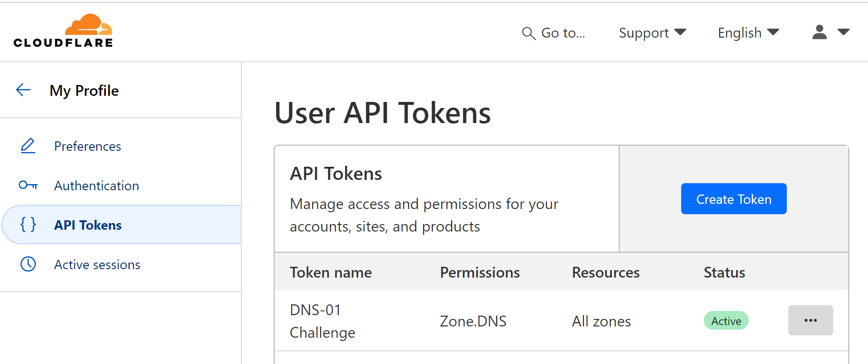Click the Permissions column header
868x364 pixels.
coord(480,272)
